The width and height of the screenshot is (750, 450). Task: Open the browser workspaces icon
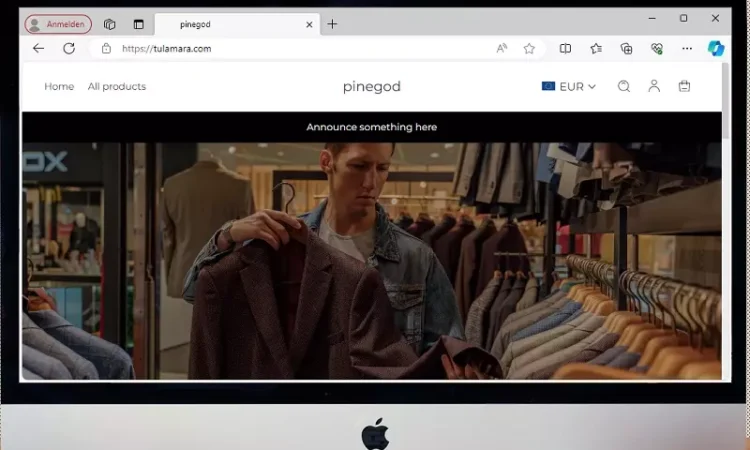coord(110,24)
